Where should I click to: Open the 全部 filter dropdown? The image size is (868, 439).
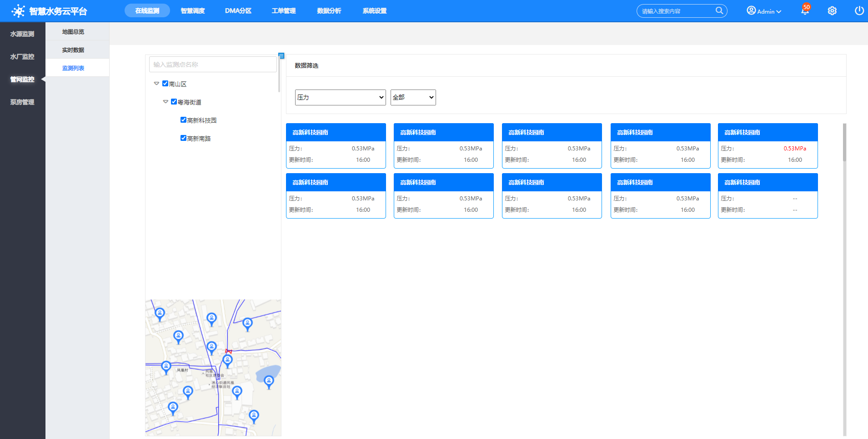tap(413, 97)
